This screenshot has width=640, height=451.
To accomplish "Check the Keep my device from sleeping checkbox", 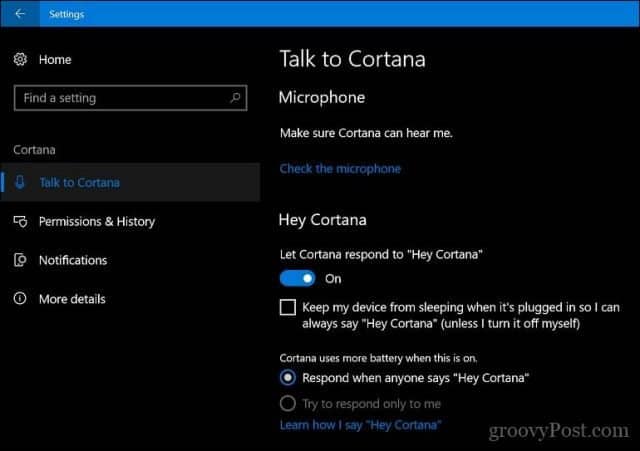I will (x=288, y=307).
